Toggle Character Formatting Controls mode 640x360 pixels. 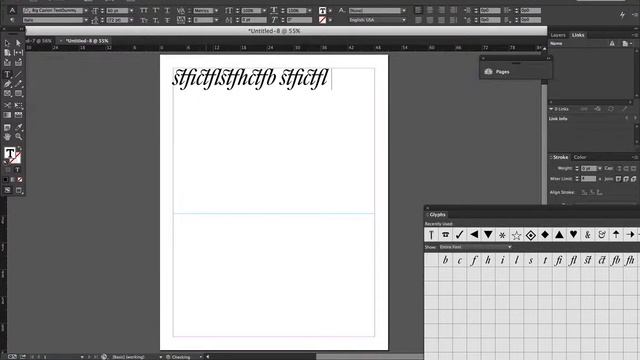coord(12,11)
